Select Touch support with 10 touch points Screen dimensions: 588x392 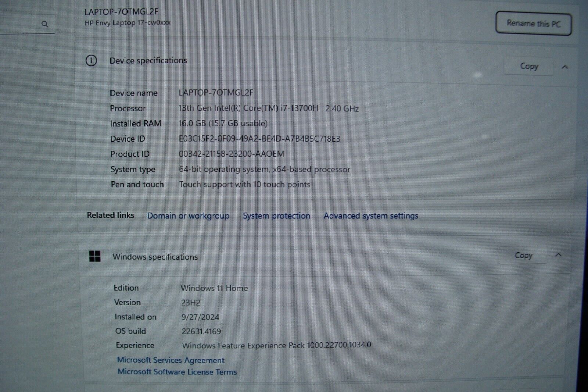(x=245, y=185)
